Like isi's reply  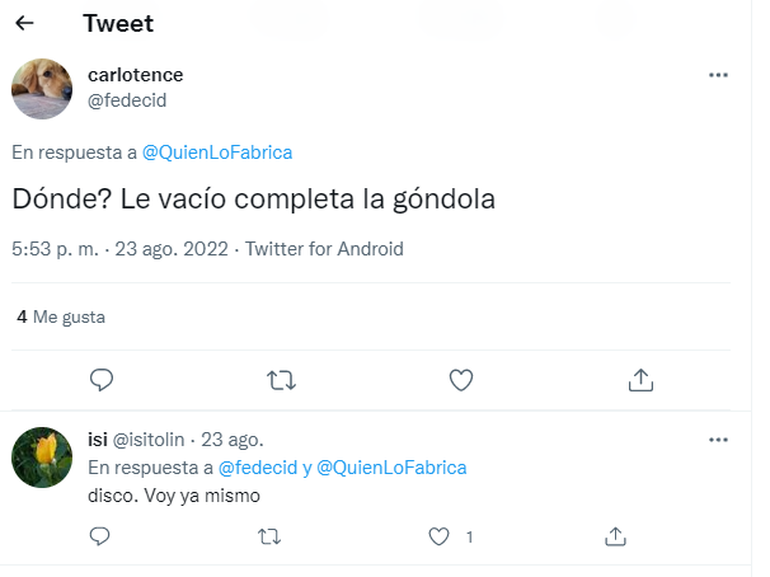[439, 537]
